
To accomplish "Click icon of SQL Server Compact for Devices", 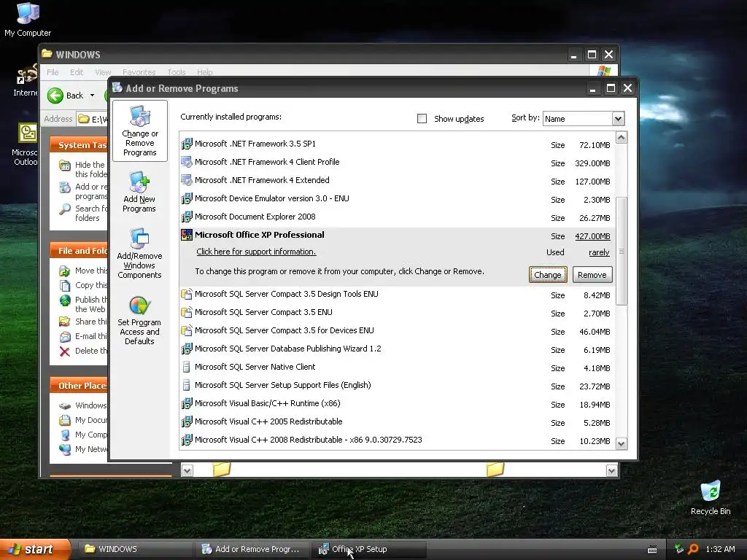I will pos(187,330).
